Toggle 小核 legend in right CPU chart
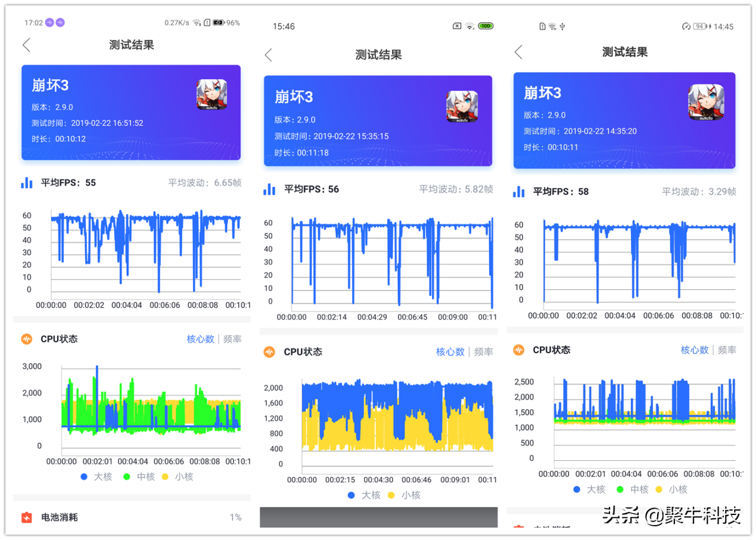This screenshot has width=756, height=540. click(x=671, y=489)
